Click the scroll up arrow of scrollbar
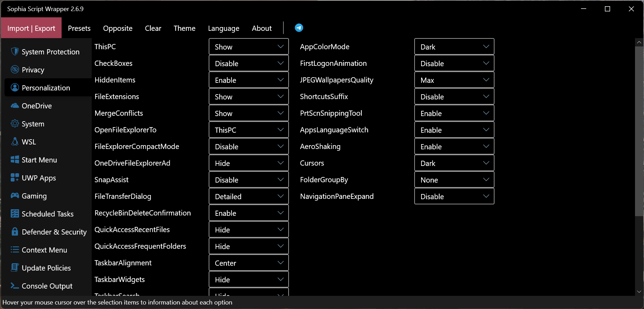 pyautogui.click(x=639, y=42)
